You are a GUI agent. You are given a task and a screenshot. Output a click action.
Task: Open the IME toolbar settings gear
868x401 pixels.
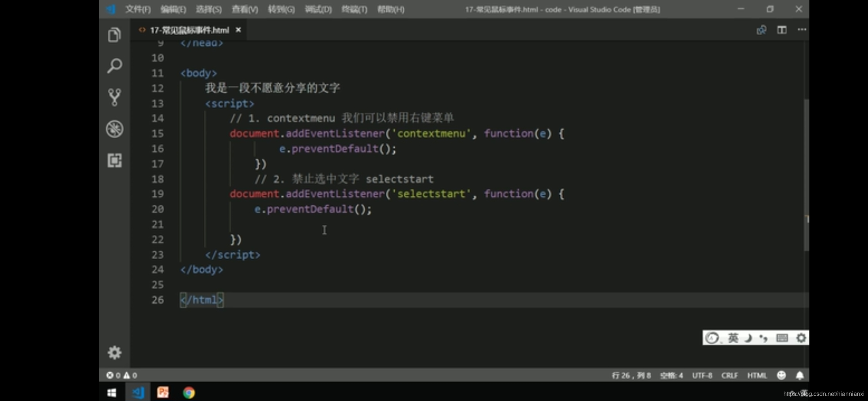(x=801, y=338)
